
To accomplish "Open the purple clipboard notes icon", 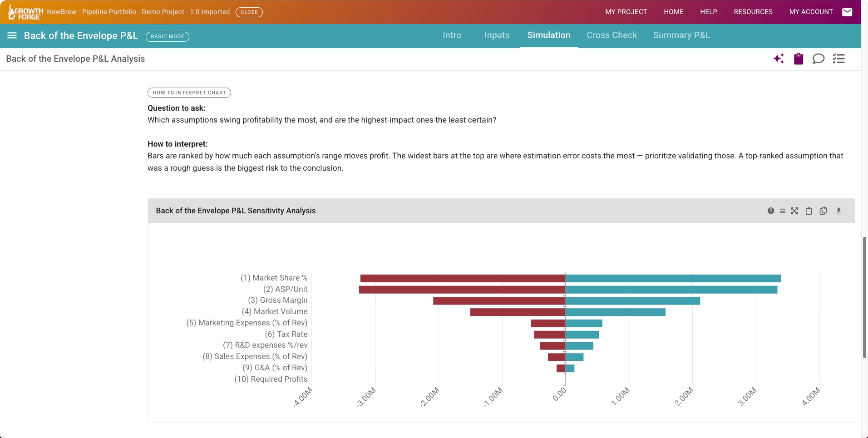I will pyautogui.click(x=799, y=59).
